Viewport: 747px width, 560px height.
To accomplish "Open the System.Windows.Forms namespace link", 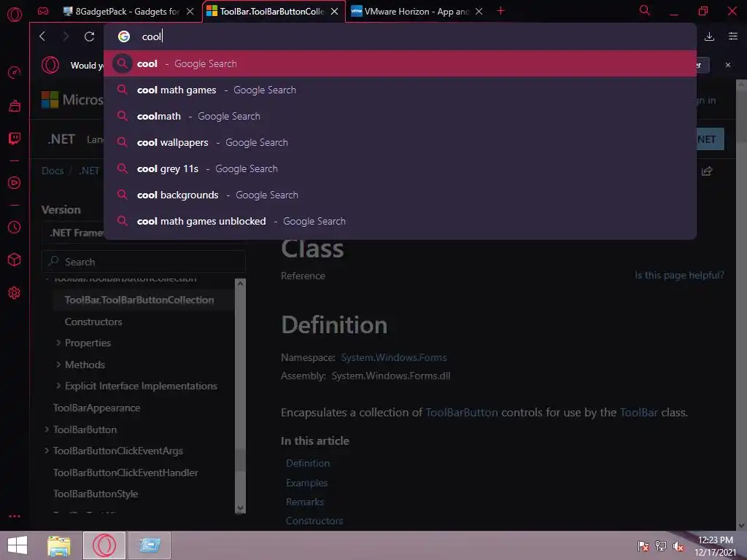I will 394,357.
